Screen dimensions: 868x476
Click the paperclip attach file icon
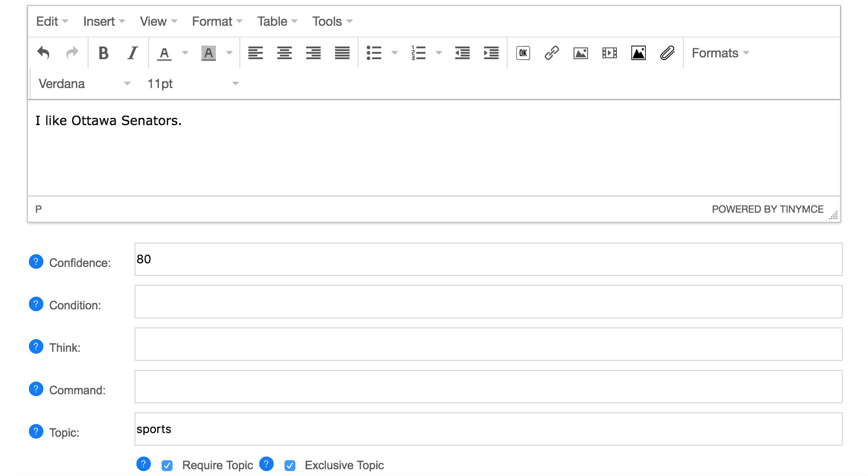pyautogui.click(x=667, y=53)
